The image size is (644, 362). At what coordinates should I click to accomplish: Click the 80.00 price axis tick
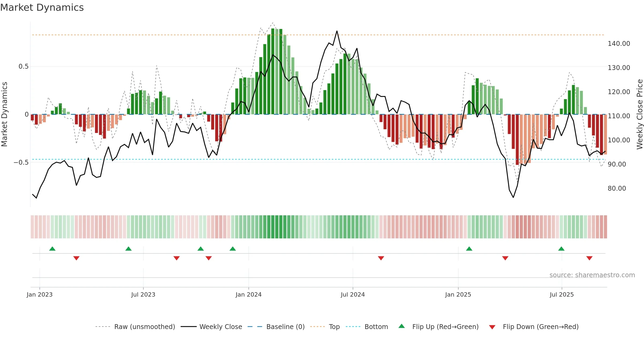[617, 188]
